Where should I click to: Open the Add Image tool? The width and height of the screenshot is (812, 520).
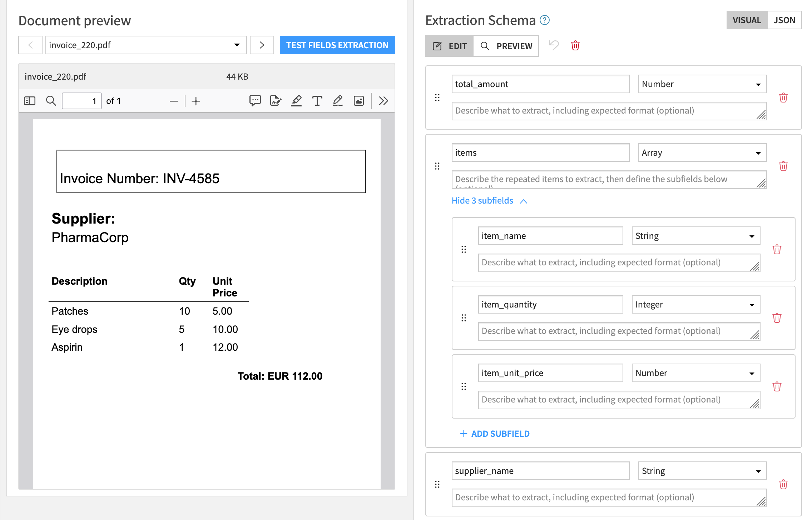coord(358,101)
